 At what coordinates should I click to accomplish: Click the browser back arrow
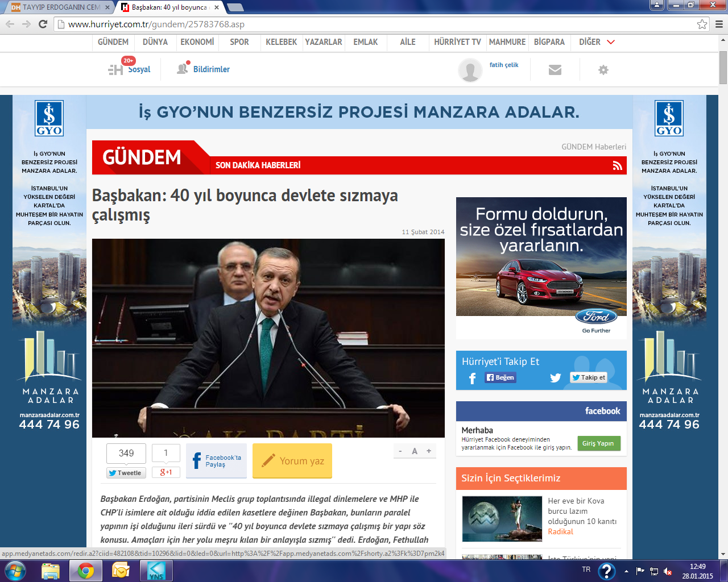coord(10,24)
